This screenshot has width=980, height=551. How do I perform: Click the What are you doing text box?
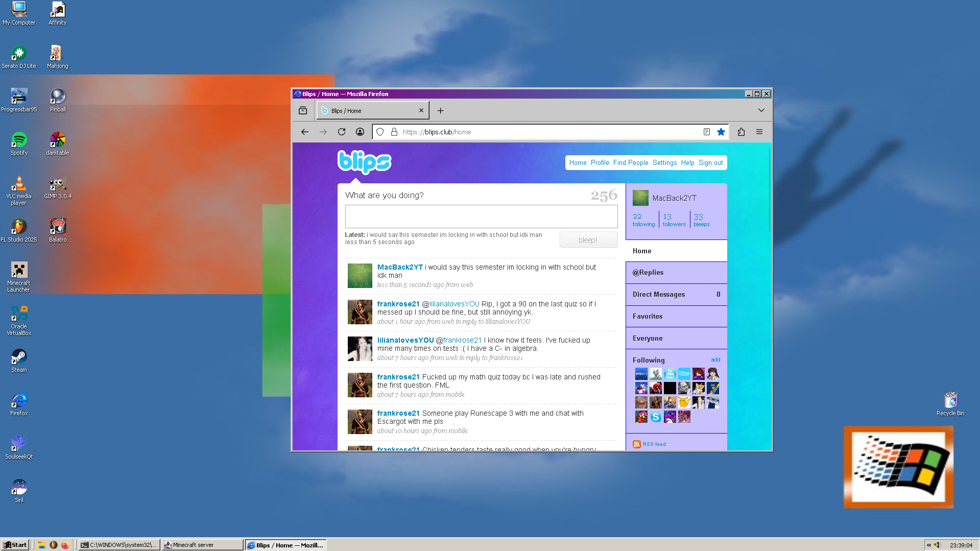tap(481, 217)
